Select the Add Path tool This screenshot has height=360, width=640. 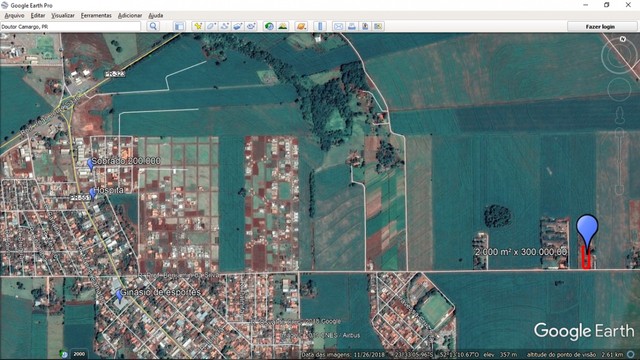(x=224, y=27)
